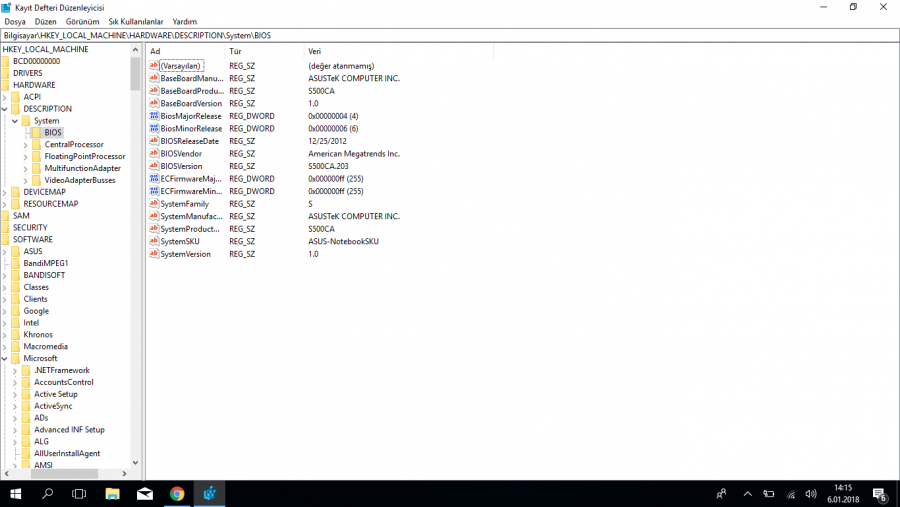Open the Görünüm menu
This screenshot has height=507, width=900.
(82, 21)
